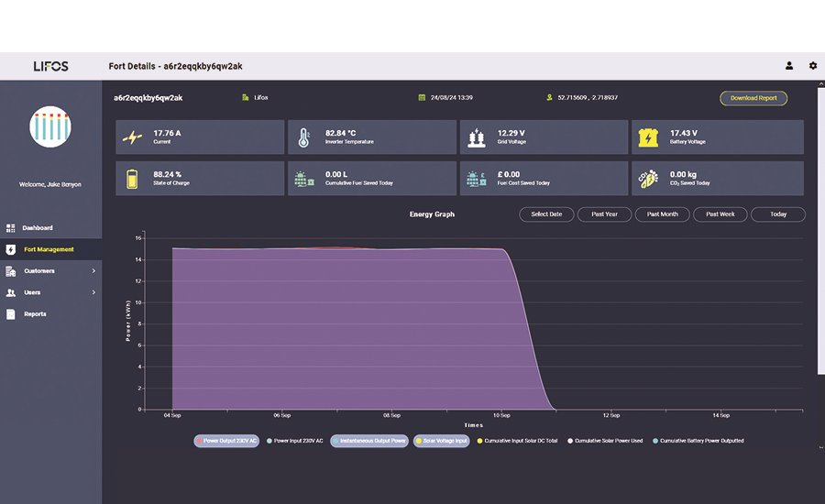825x504 pixels.
Task: Click the Inverter Temperature thermometer icon
Action: tap(303, 137)
